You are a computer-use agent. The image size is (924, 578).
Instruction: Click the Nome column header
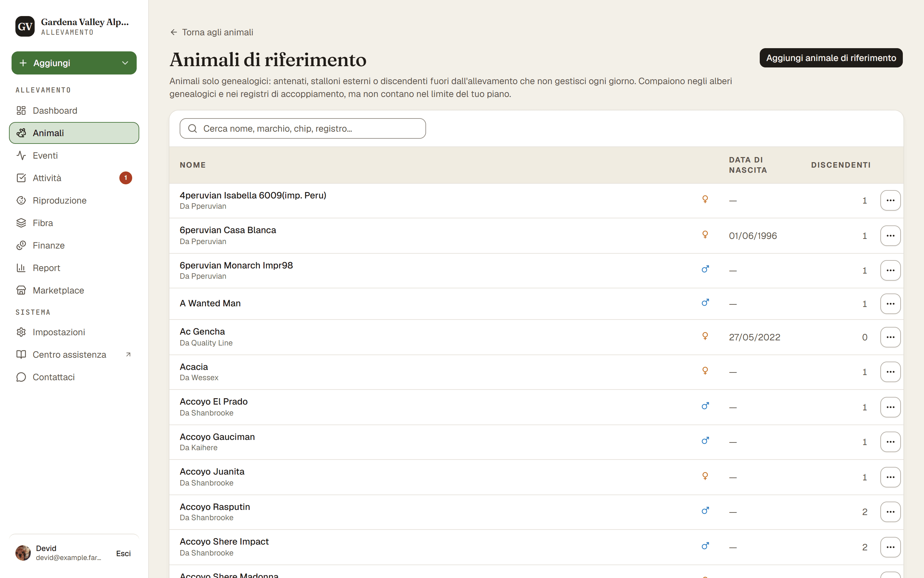coord(193,165)
